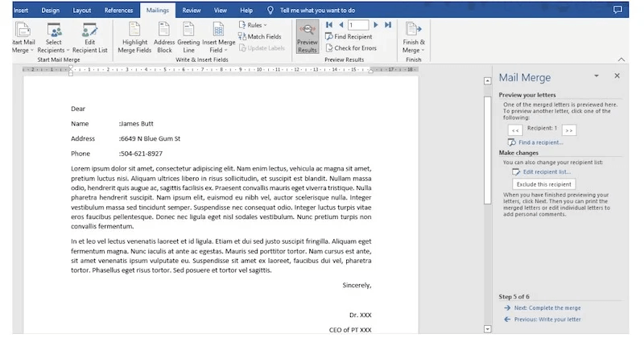Open the Layout tab
Viewport: 644px width, 342px height.
pyautogui.click(x=82, y=10)
